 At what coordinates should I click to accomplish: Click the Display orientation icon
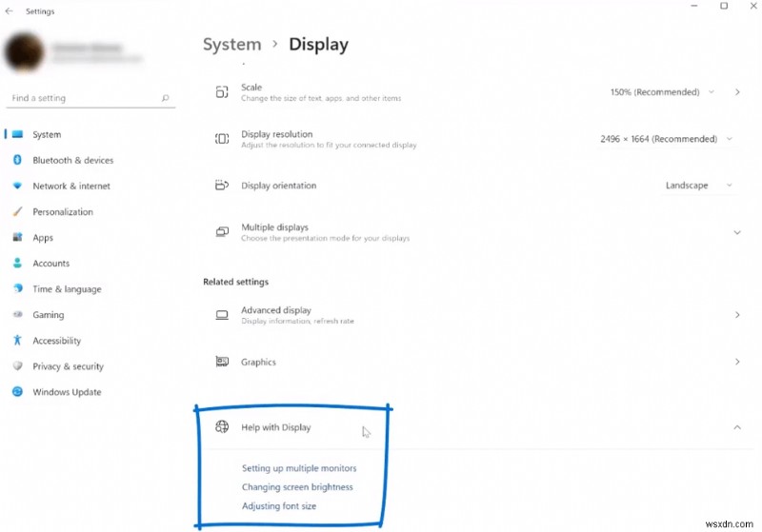click(x=222, y=186)
